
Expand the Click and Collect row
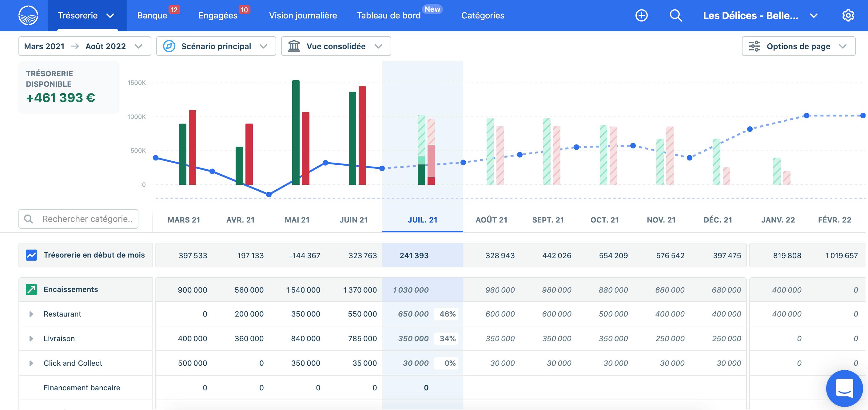[31, 363]
